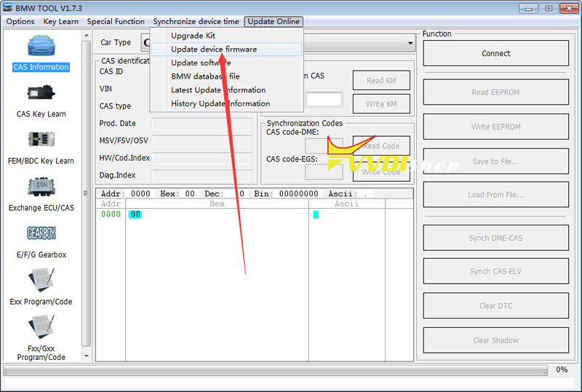This screenshot has height=392, width=582.
Task: Click the Synch CAS-ELV button
Action: click(x=496, y=271)
